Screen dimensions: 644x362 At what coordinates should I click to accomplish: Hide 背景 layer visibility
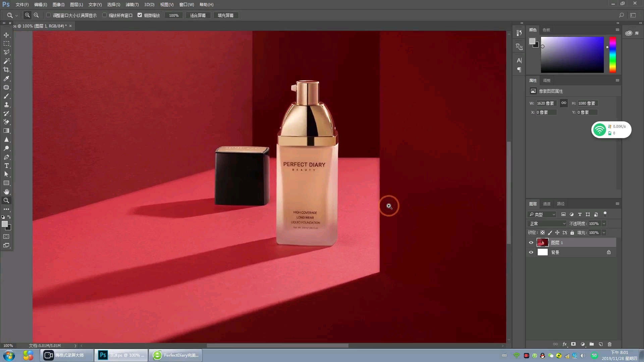coord(531,252)
